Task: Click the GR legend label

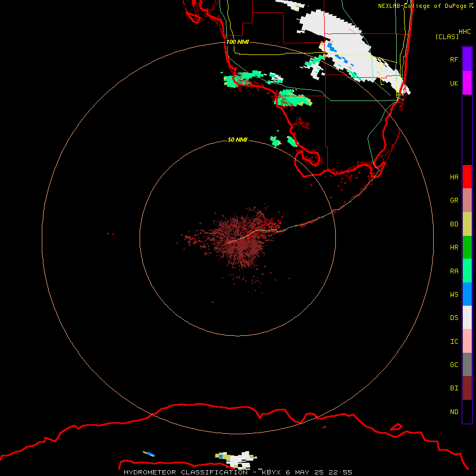Action: point(454,200)
